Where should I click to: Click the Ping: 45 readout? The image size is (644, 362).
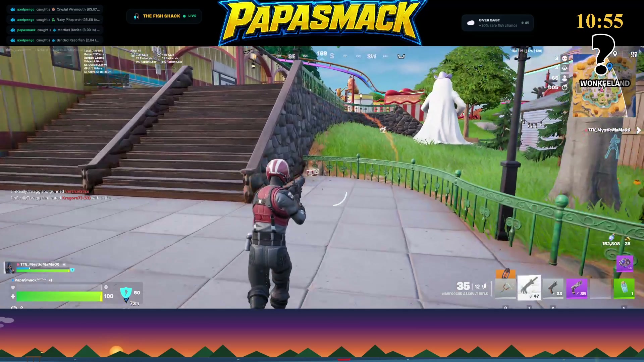[136, 51]
